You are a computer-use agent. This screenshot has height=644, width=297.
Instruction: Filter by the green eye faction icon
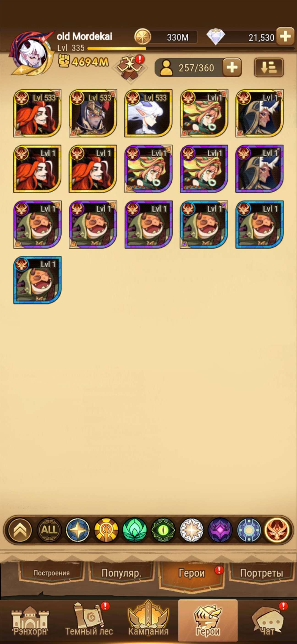click(x=163, y=530)
